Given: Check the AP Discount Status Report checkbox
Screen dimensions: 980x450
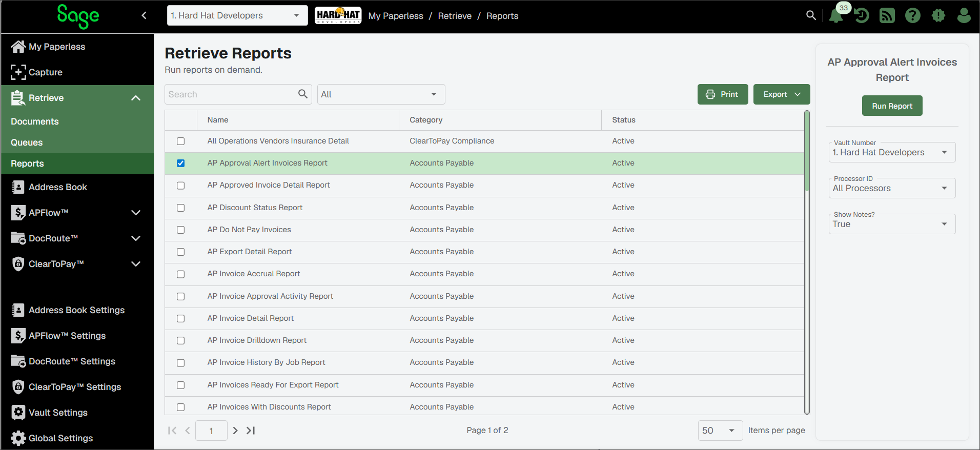Looking at the screenshot, I should (x=181, y=208).
